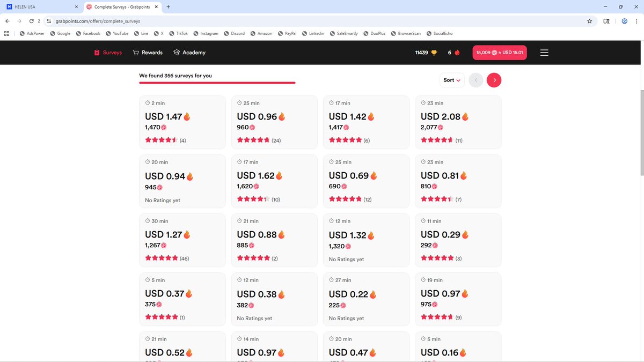The height and width of the screenshot is (362, 644).
Task: Click the flame streak icon beside 6
Action: pyautogui.click(x=457, y=53)
